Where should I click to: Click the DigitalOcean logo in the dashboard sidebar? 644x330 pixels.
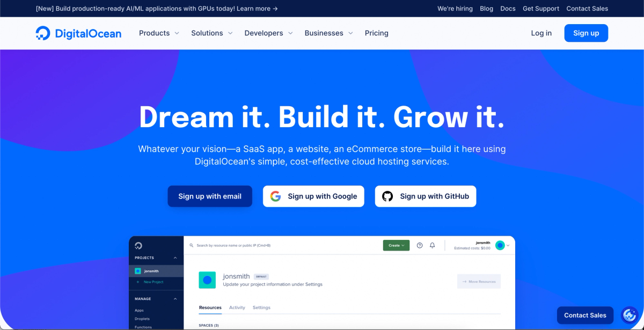click(138, 245)
